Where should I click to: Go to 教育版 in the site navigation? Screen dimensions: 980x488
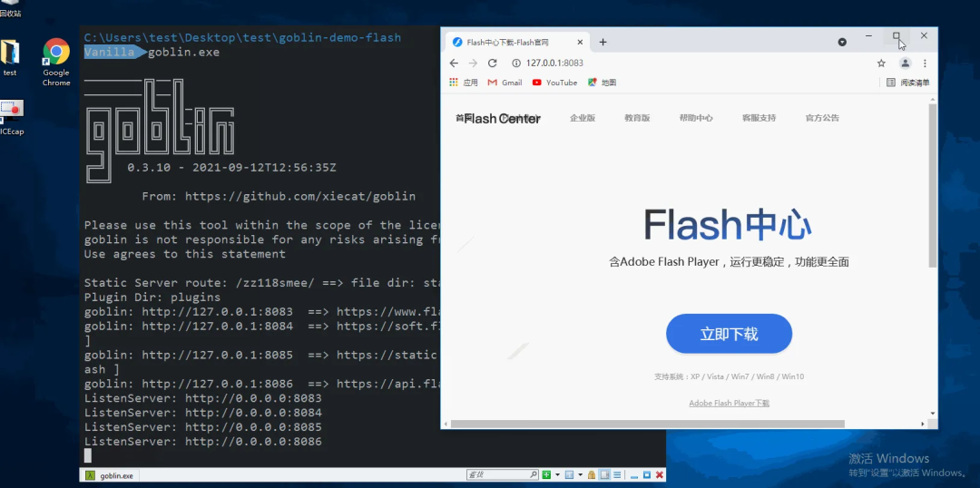[638, 118]
